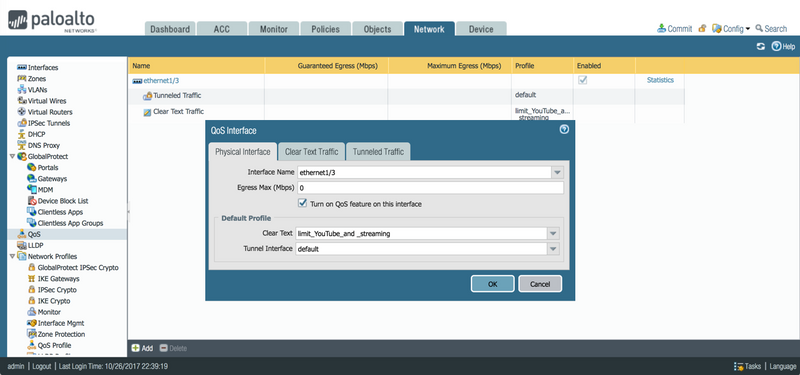Click the DHCP sidebar icon
This screenshot has width=800, height=375.
22,134
